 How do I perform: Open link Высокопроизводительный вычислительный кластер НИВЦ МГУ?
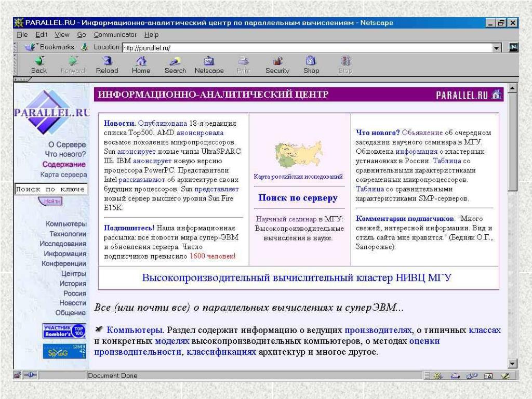tap(297, 278)
